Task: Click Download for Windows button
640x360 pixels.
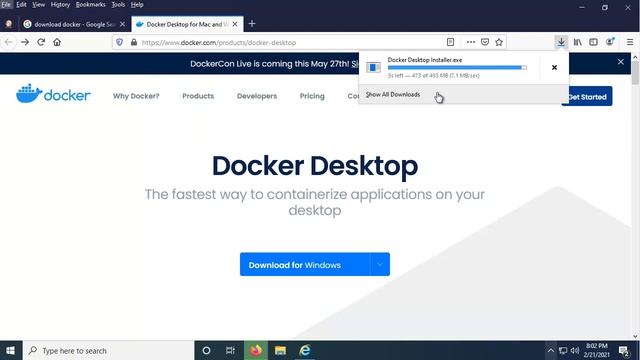Action: (305, 264)
